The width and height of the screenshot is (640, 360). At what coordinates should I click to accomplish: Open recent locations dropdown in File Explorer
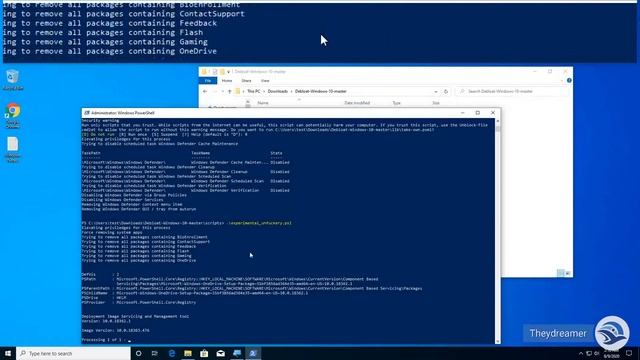pos(222,91)
